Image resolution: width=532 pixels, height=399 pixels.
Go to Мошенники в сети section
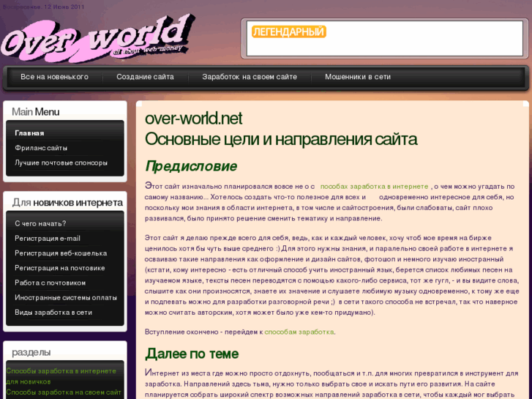point(358,77)
